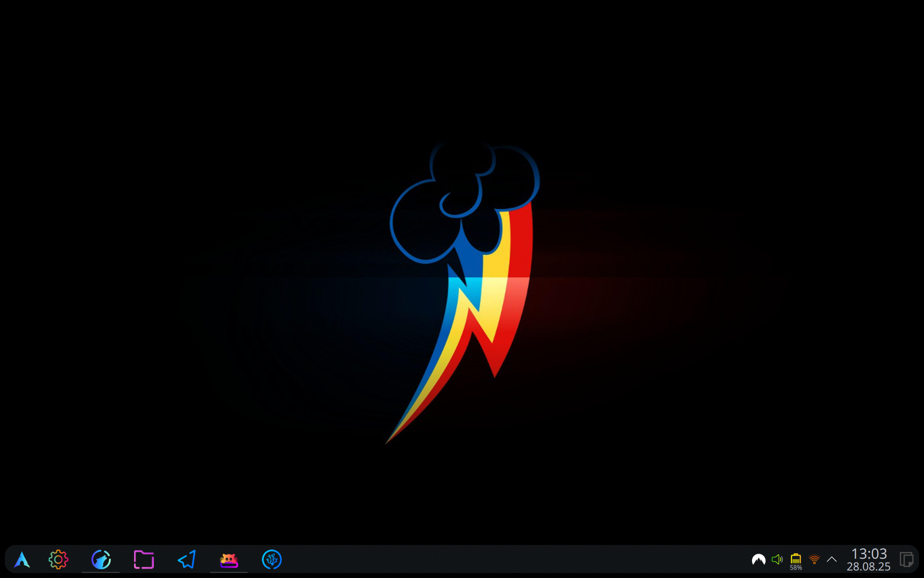This screenshot has height=578, width=924.
Task: Launch Telegram from the taskbar
Action: coord(186,560)
